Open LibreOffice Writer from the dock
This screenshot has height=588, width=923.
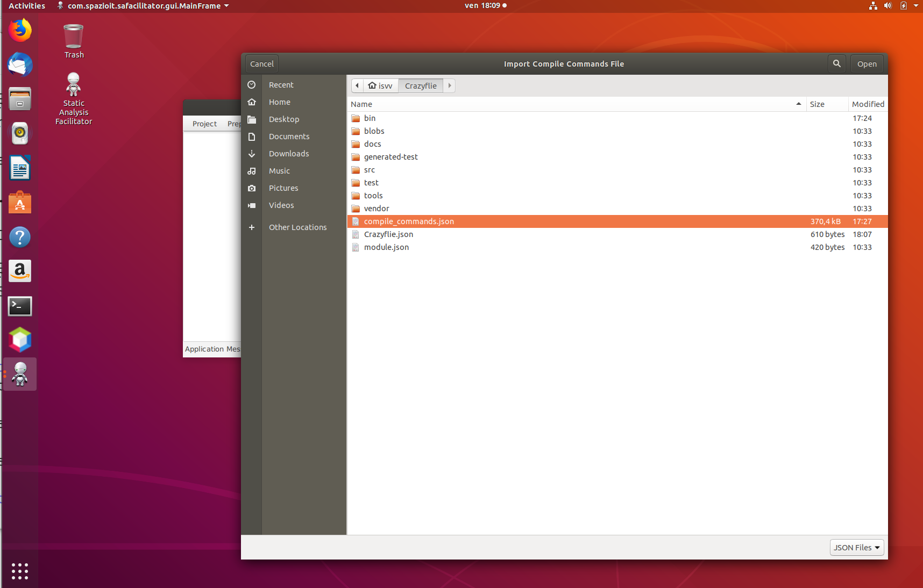click(x=20, y=168)
